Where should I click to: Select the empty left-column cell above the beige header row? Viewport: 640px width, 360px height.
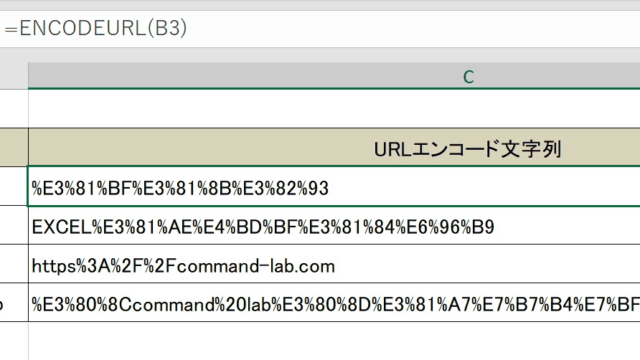point(14,109)
